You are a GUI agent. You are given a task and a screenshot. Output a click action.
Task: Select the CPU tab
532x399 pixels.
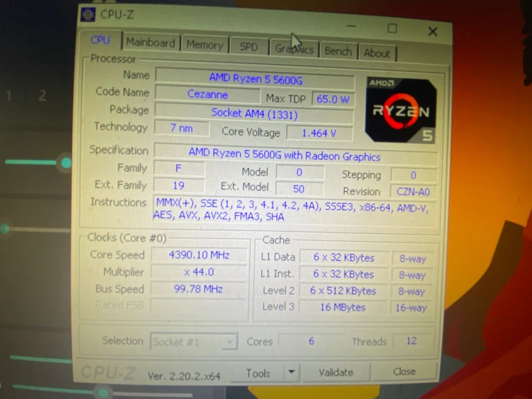(x=101, y=40)
